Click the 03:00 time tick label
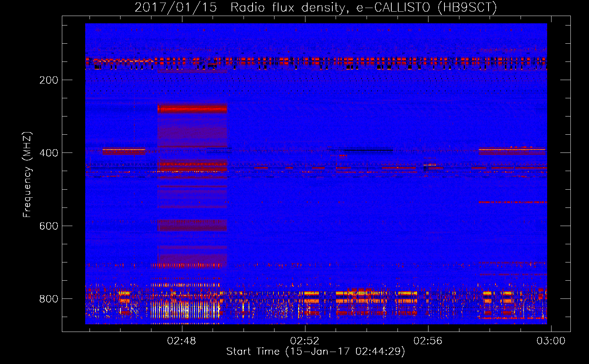This screenshot has width=589, height=364. (x=551, y=341)
